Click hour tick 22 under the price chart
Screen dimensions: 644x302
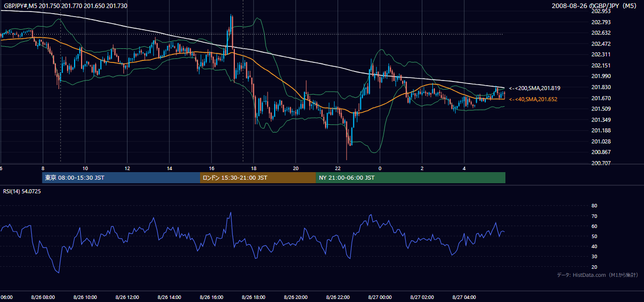click(x=338, y=168)
